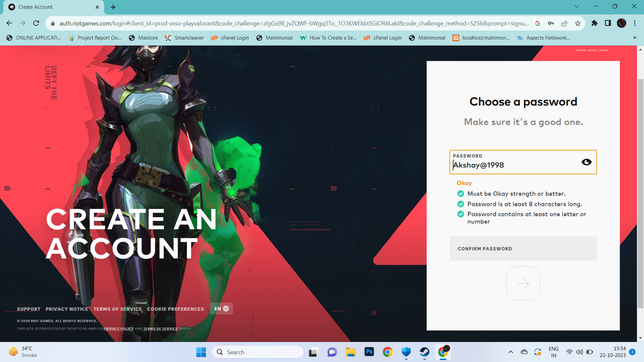This screenshot has height=362, width=644.
Task: Launch Photoshop from taskbar
Action: coord(369,352)
